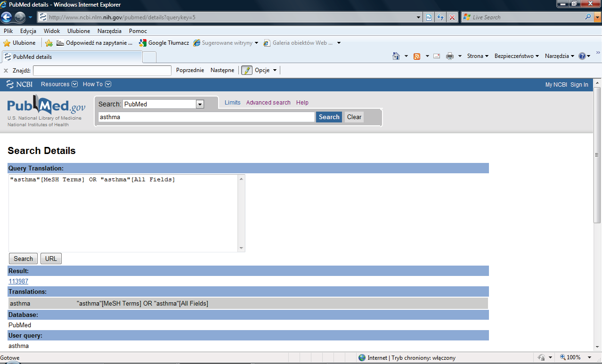
Task: Click the blue Search button
Action: [329, 117]
